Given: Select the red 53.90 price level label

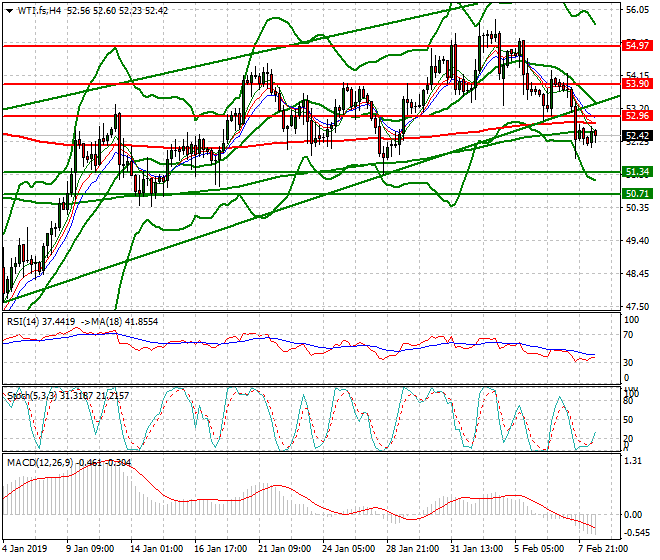Looking at the screenshot, I should 637,84.
